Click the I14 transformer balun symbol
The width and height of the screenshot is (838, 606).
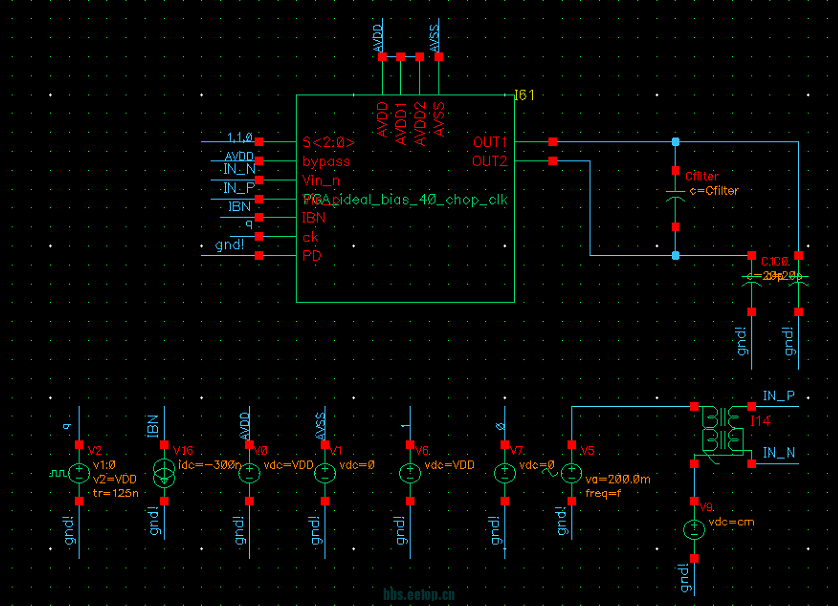click(720, 431)
